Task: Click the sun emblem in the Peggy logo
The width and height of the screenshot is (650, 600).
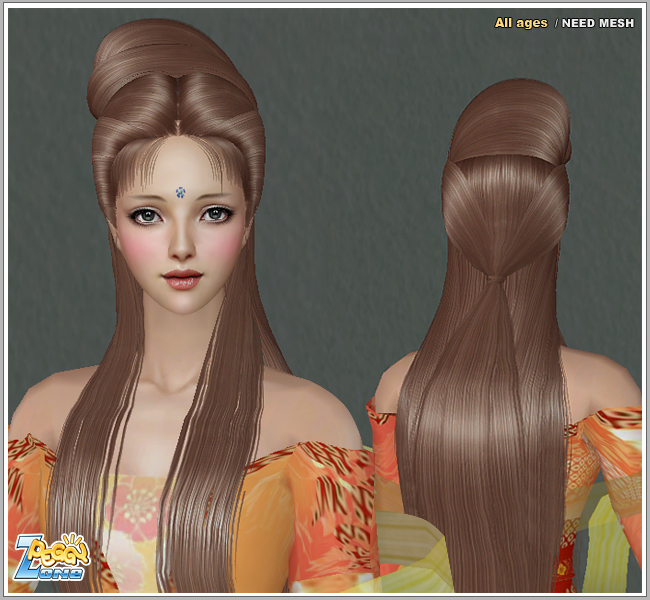Action: click(x=75, y=547)
